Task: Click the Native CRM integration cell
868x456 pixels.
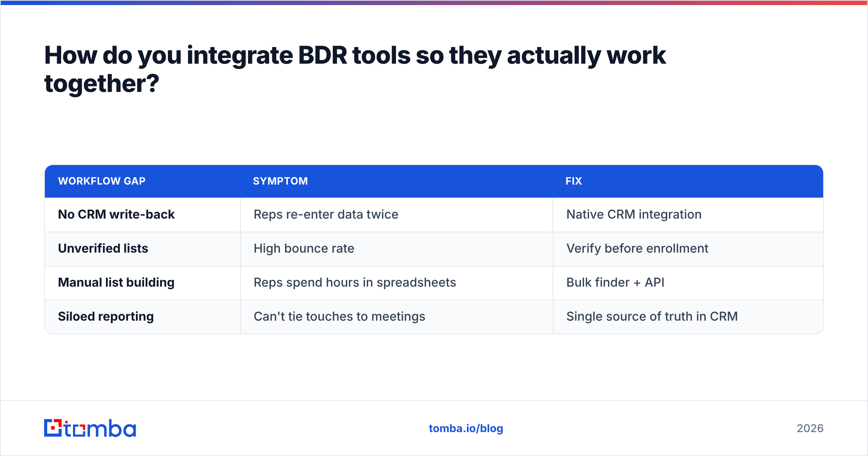Action: click(x=688, y=215)
